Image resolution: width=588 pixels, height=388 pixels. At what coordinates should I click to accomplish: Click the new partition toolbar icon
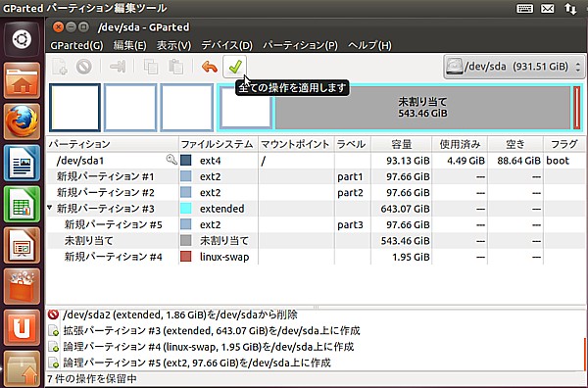pyautogui.click(x=59, y=67)
